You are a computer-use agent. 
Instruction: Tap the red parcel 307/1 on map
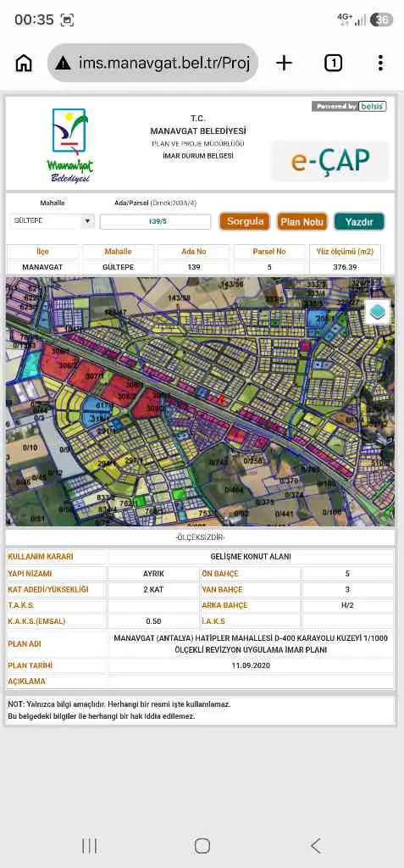(x=90, y=376)
